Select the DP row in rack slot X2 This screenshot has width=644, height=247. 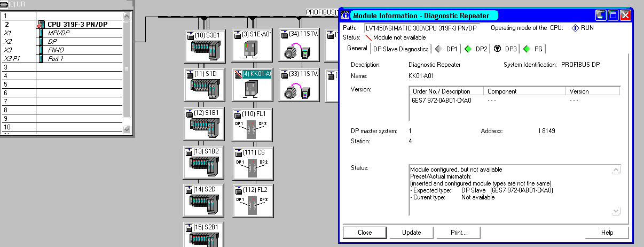click(x=62, y=41)
